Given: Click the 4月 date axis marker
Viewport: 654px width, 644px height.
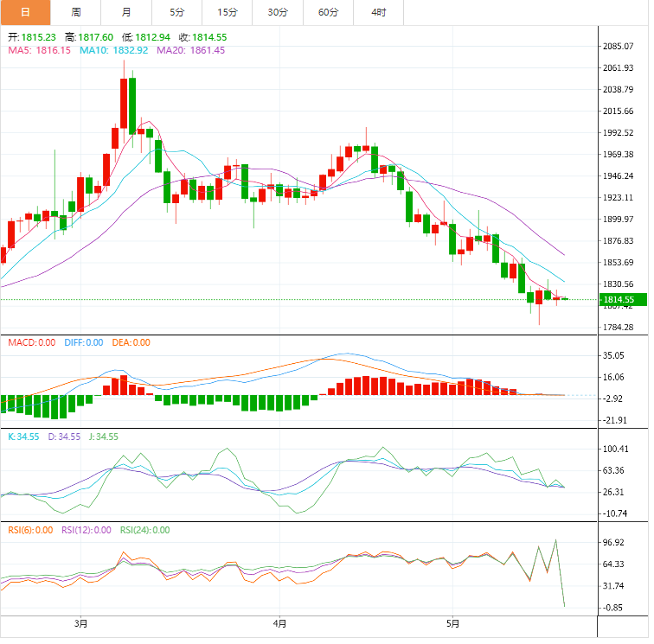Looking at the screenshot, I should 280,624.
